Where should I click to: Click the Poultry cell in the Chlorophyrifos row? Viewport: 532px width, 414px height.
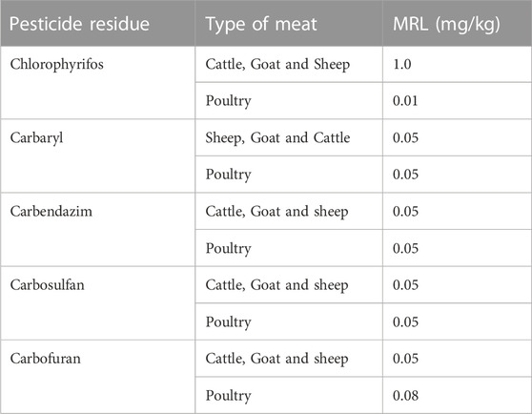coord(289,100)
